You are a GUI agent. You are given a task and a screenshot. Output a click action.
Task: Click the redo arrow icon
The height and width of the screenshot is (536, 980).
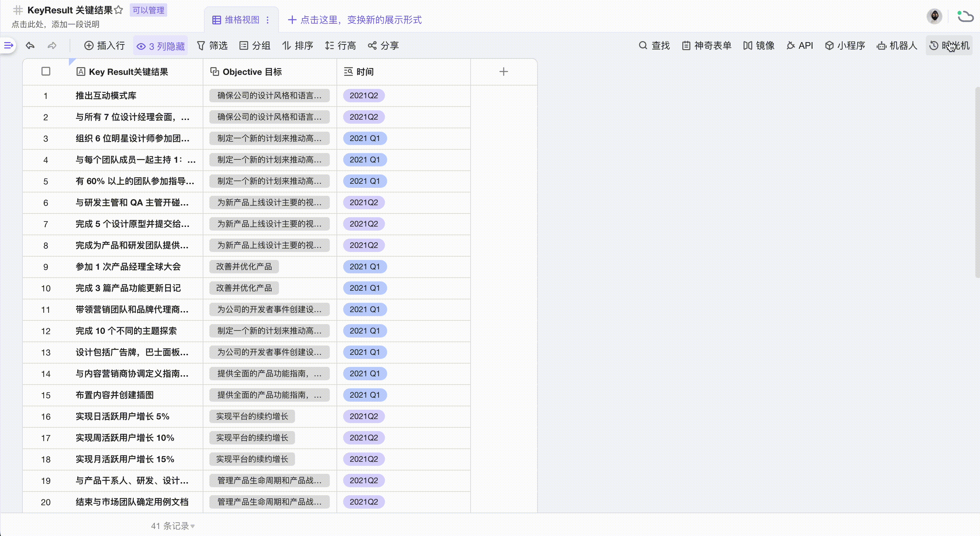[x=52, y=46]
